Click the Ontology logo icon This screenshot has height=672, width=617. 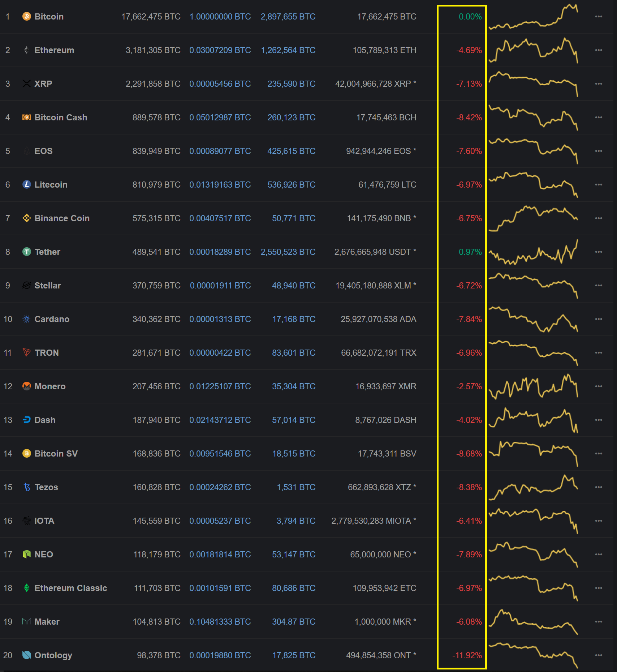click(x=27, y=655)
